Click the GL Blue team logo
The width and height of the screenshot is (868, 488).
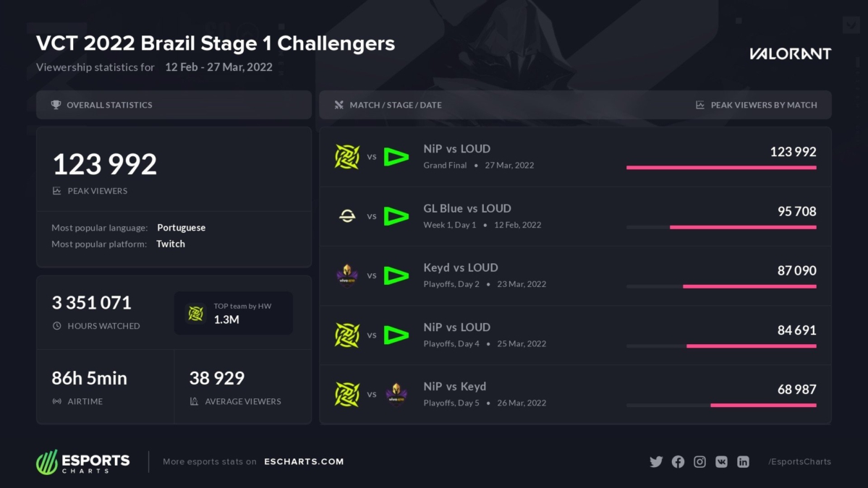pos(347,215)
